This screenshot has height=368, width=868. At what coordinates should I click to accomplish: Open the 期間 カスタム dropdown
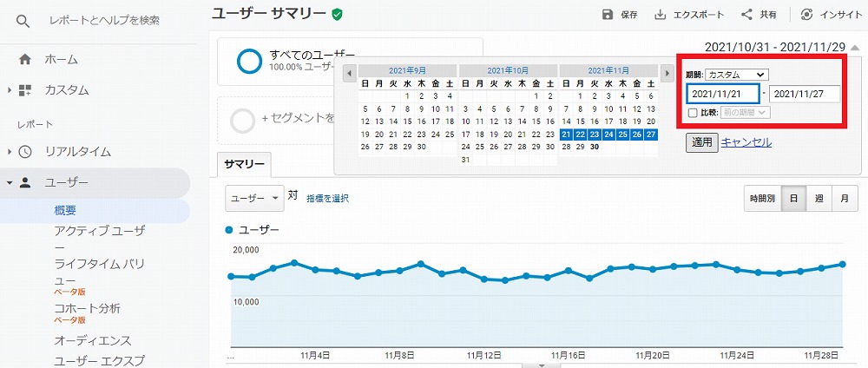[736, 75]
